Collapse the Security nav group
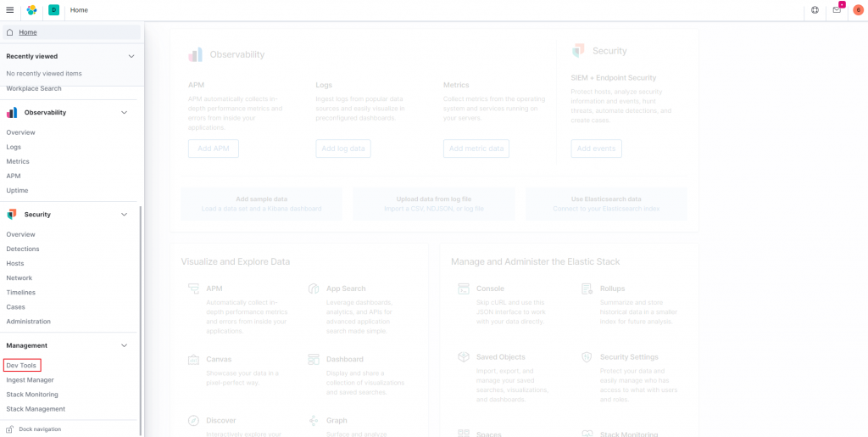This screenshot has height=437, width=868. click(124, 215)
